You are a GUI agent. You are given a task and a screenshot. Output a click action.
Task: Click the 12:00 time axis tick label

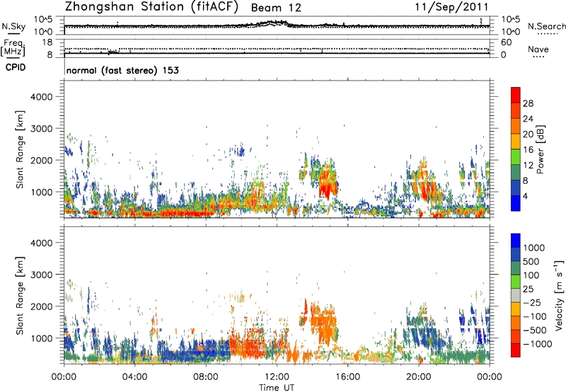click(277, 377)
